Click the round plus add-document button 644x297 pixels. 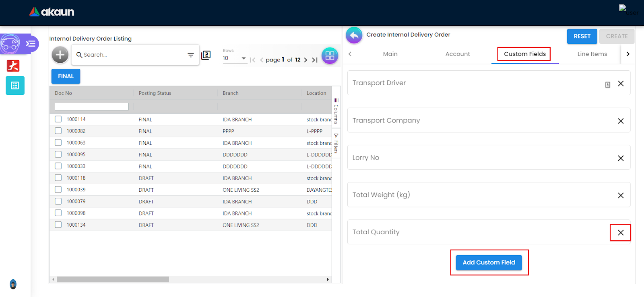click(x=60, y=55)
